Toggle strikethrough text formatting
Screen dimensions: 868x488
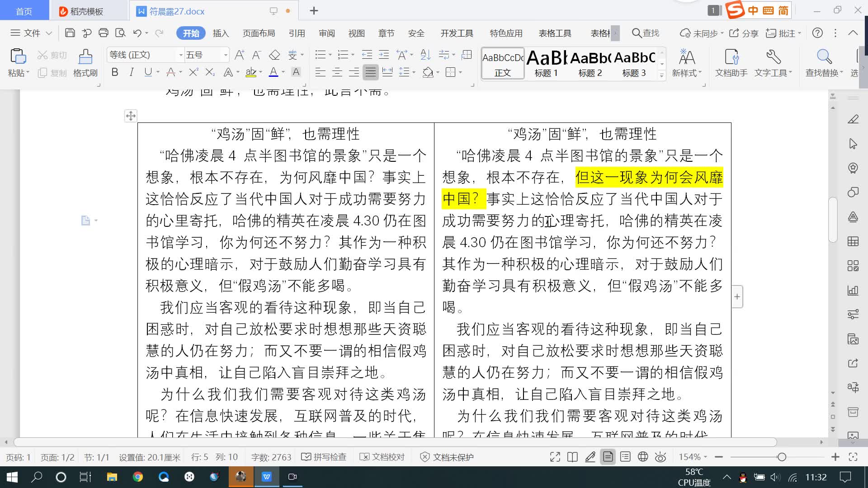(x=171, y=72)
